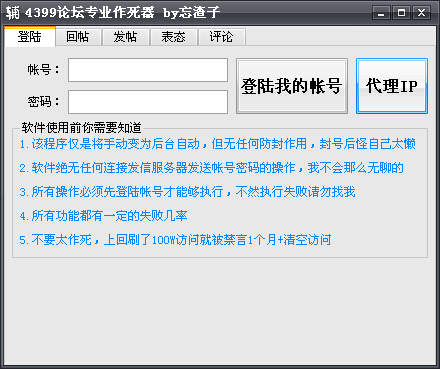Click the 登陆我的帐号 button
Screen dimensions: 440x369
point(292,86)
